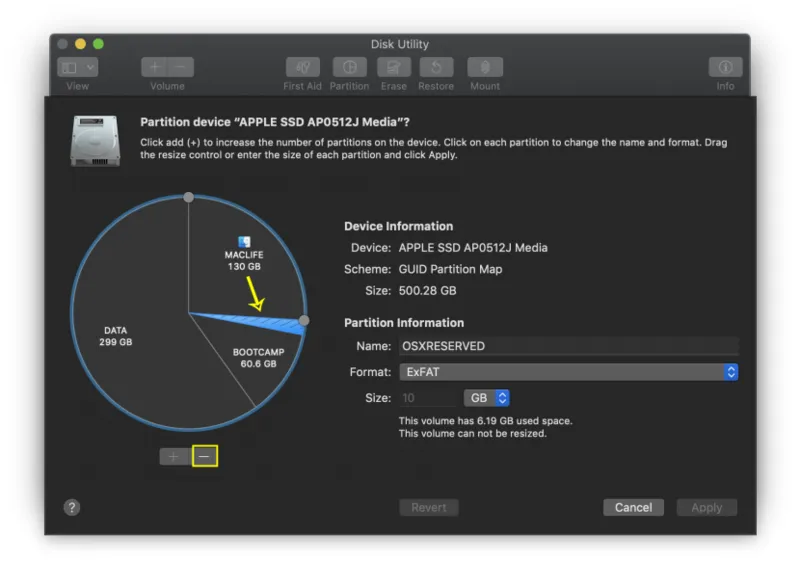Click the Apply button

coord(707,507)
